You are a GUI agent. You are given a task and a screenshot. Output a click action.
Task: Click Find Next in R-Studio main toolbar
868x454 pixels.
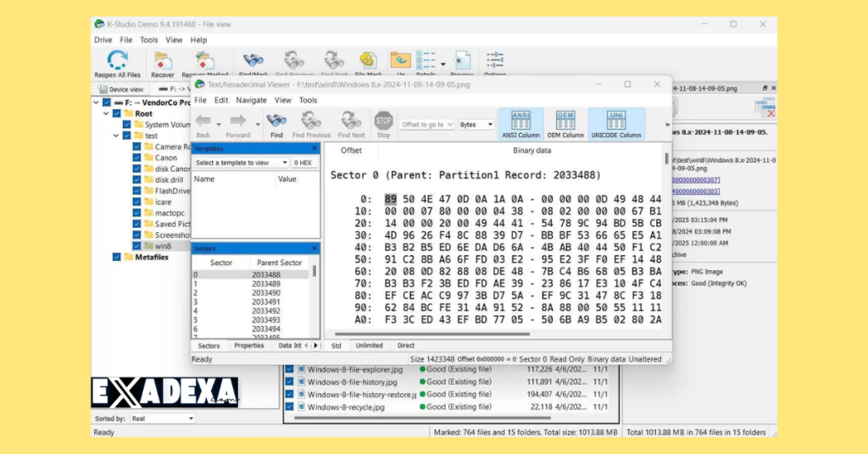pos(334,64)
